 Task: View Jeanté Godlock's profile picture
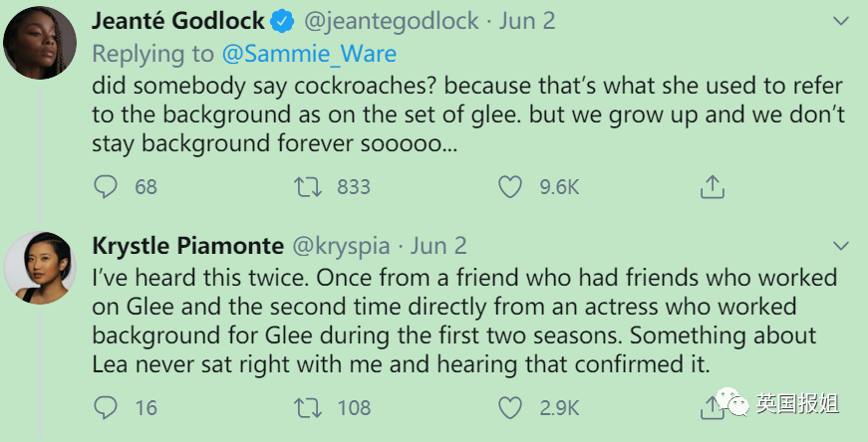[41, 43]
